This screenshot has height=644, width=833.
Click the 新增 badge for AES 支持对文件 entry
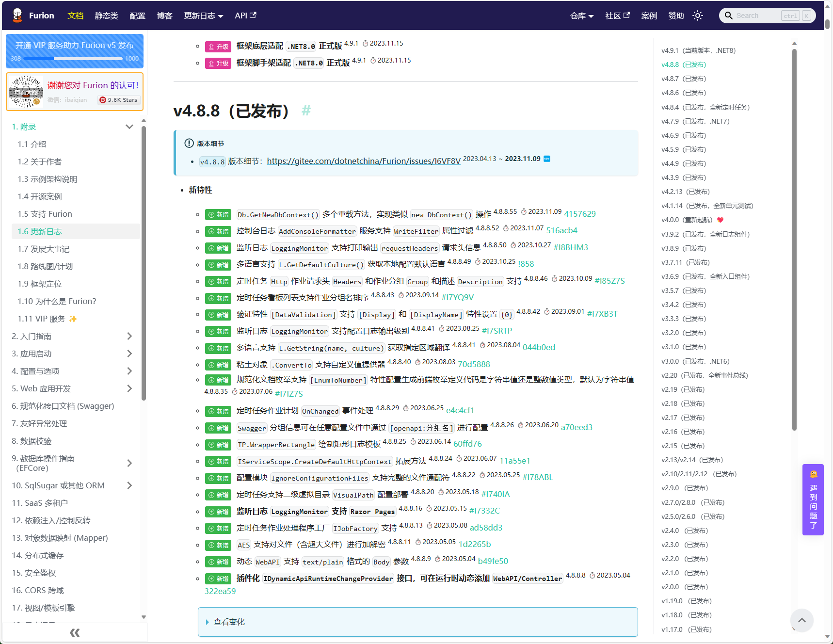click(x=218, y=545)
